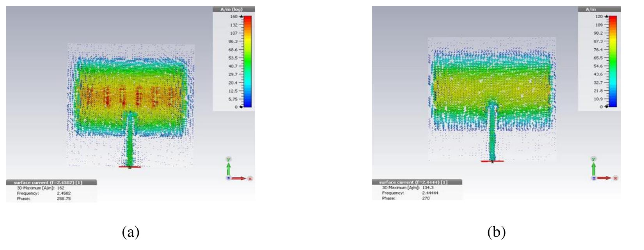Click the 'A/m' legend header in panel (b)

coord(599,9)
